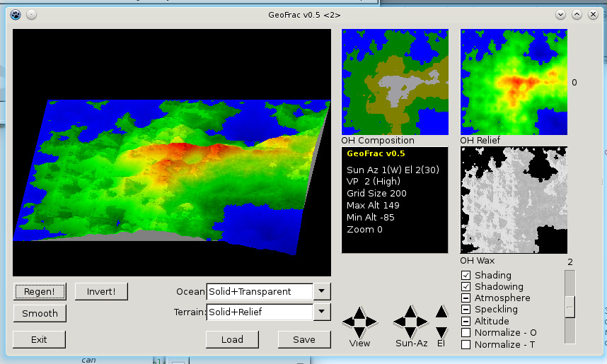Raise sun elevation with El up arrow
This screenshot has width=607, height=364.
click(441, 312)
